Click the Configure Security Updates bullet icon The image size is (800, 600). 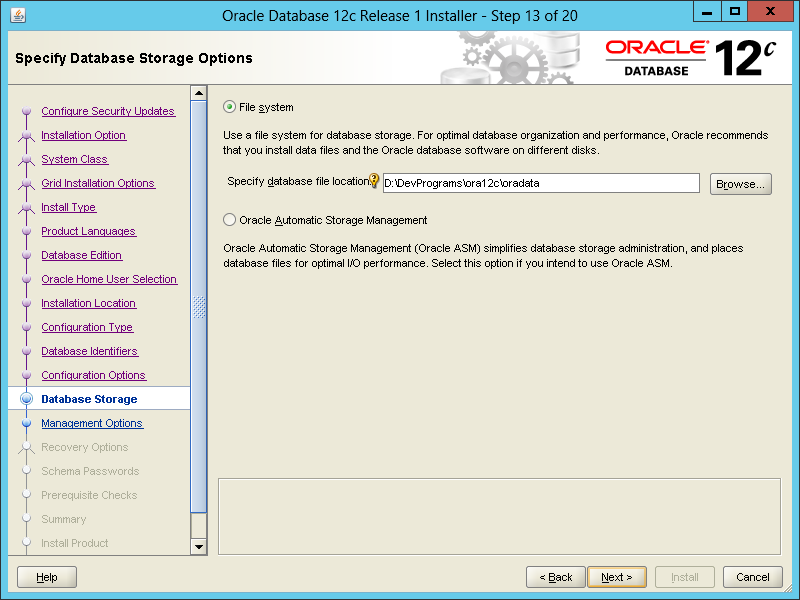[27, 111]
